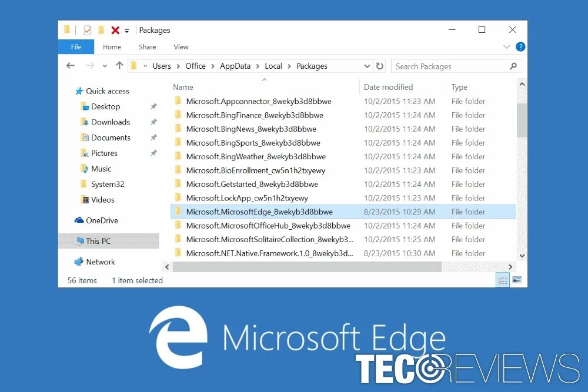Select Network in the navigation pane
Screen dimensions: 588x392
(x=95, y=262)
